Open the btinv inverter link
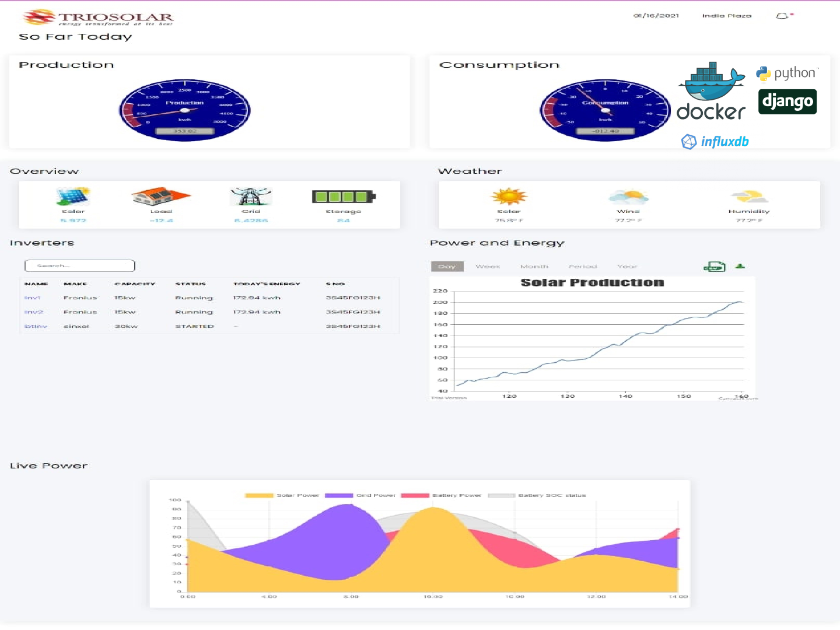840x630 pixels. [x=36, y=327]
